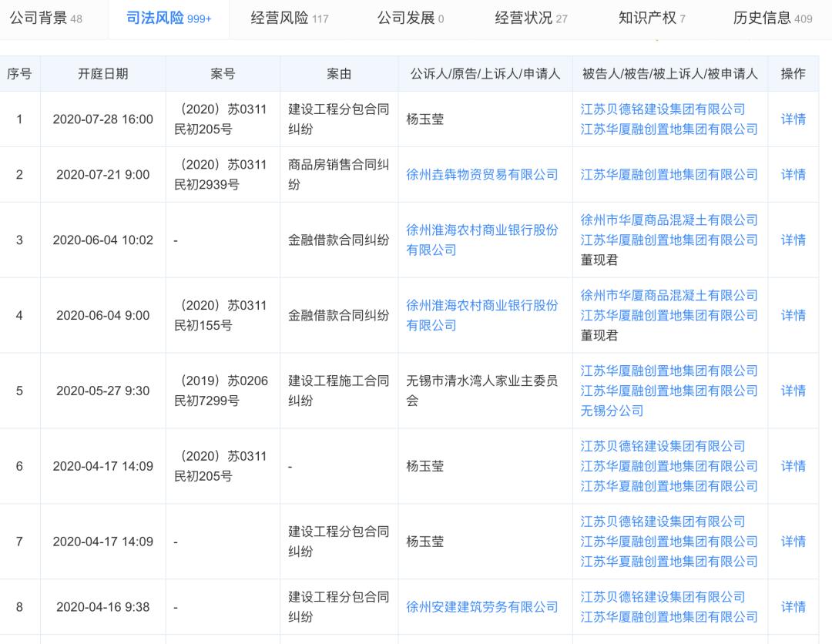The height and width of the screenshot is (644, 832).
Task: Click the 徐州市华厦商品混凝土有限公司 link
Action: tap(669, 220)
